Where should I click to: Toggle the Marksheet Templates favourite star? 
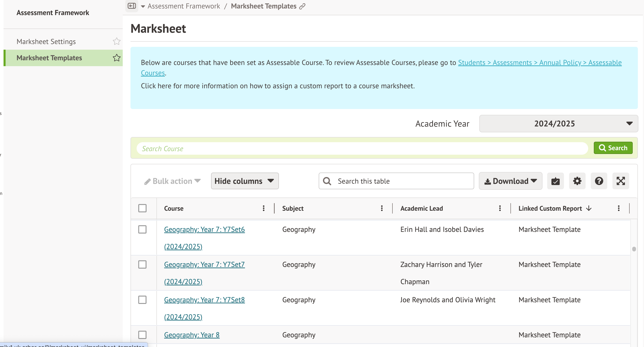[x=117, y=58]
